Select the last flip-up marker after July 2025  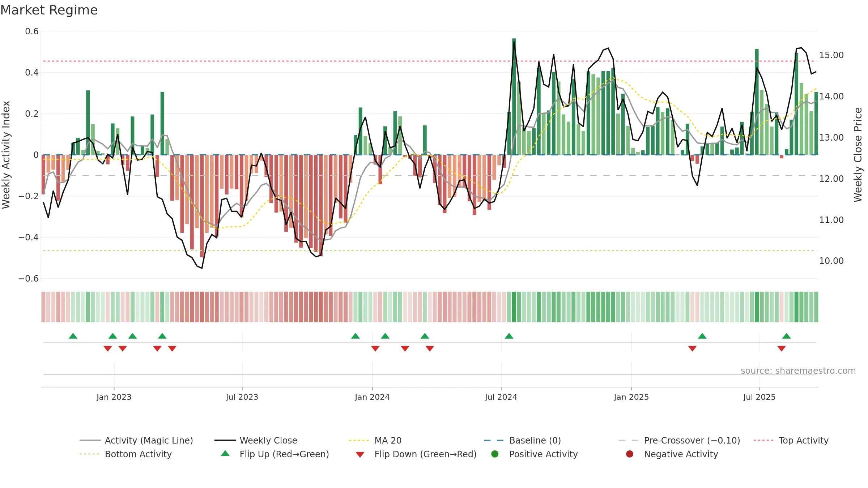pos(787,336)
